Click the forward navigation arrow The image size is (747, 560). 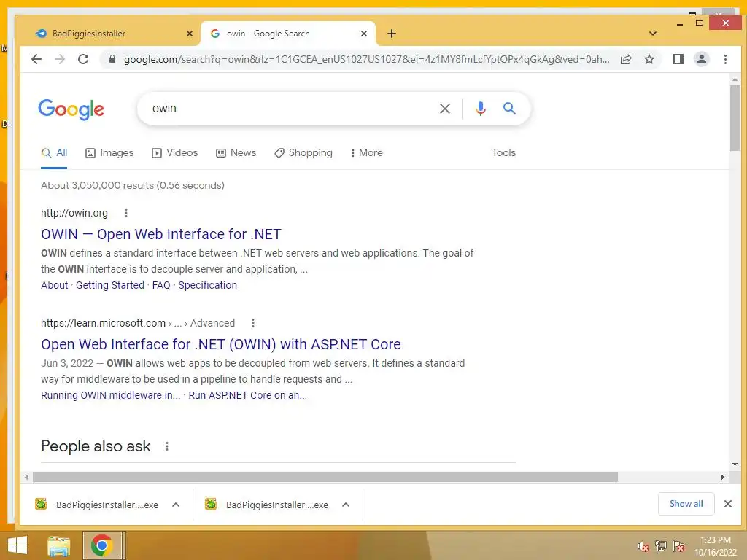pos(60,59)
